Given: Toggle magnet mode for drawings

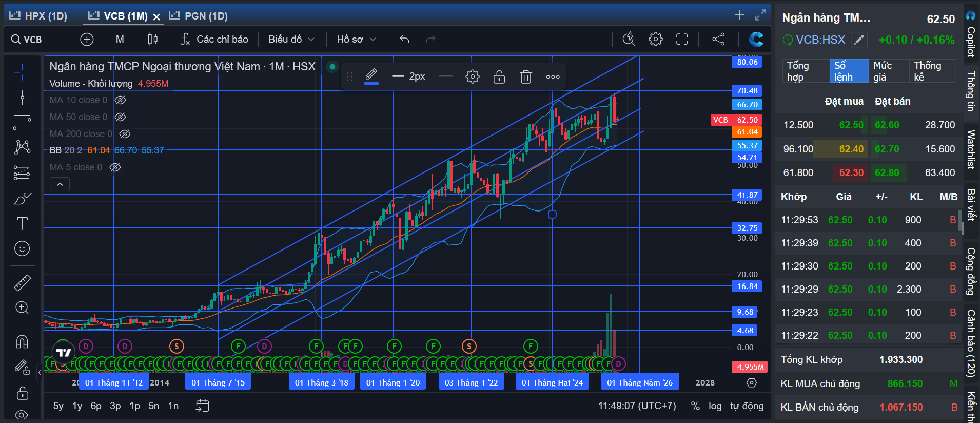Looking at the screenshot, I should pos(22,341).
